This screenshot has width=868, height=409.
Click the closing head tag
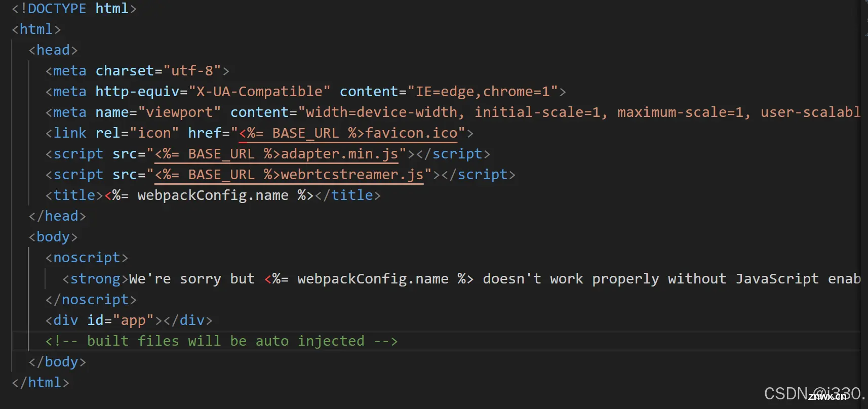pos(57,216)
